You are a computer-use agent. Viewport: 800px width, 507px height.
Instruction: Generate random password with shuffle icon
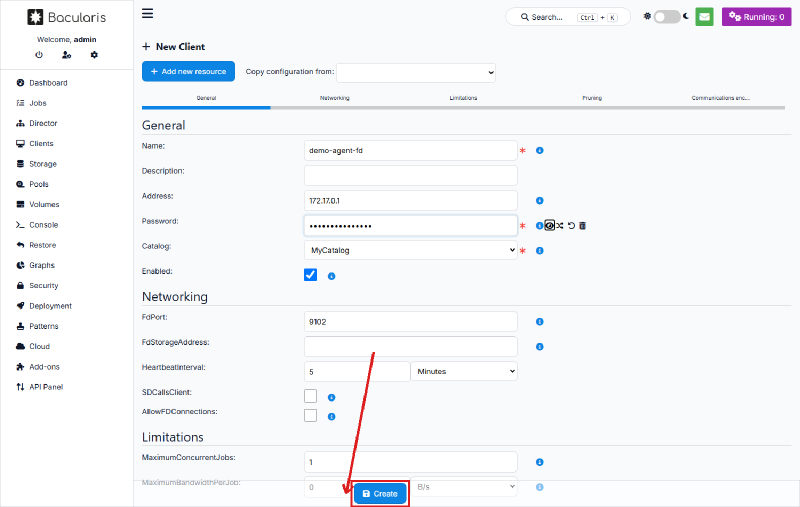coord(560,225)
